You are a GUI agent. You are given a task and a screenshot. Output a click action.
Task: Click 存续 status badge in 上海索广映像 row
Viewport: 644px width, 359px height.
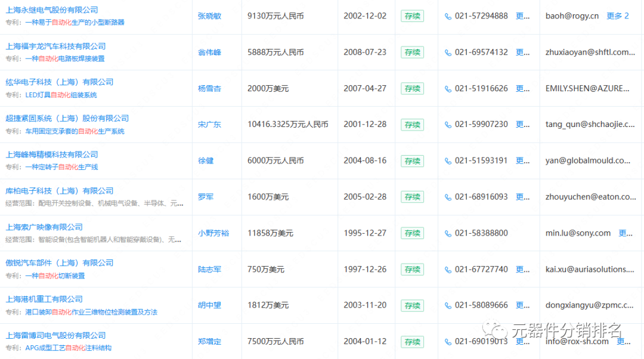413,233
